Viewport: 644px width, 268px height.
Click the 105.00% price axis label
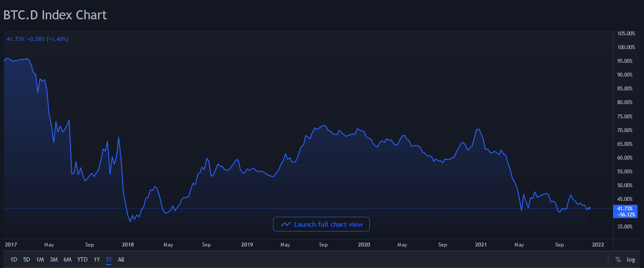coord(626,34)
